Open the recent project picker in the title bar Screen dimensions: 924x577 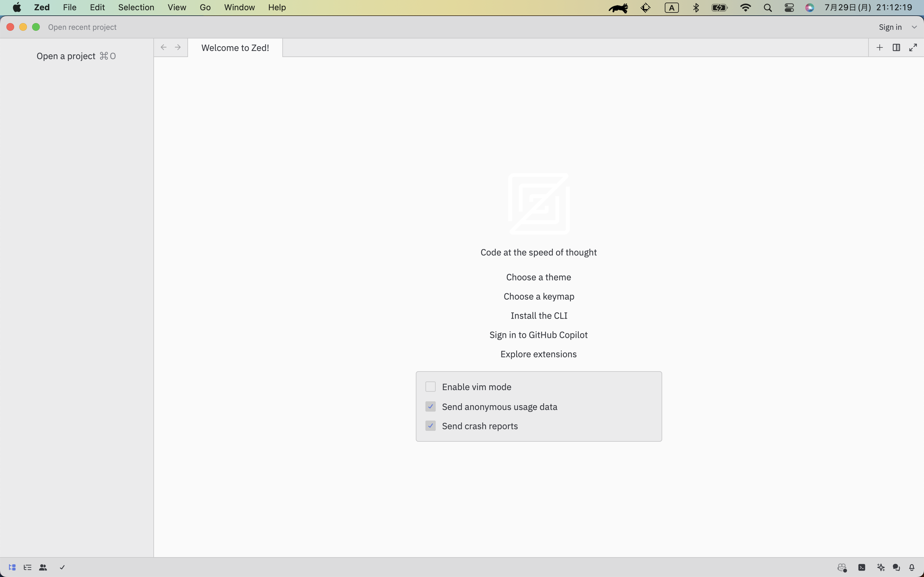[x=82, y=27]
